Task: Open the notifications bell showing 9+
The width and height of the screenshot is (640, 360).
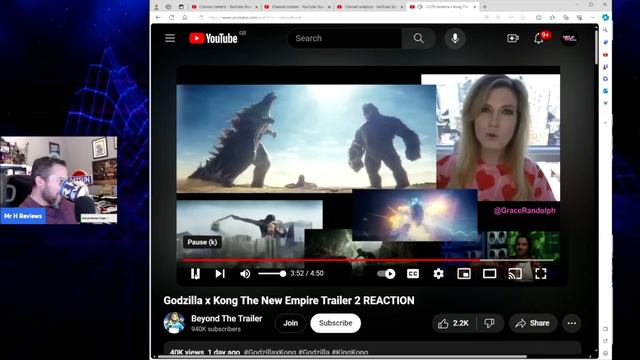Action: [539, 38]
